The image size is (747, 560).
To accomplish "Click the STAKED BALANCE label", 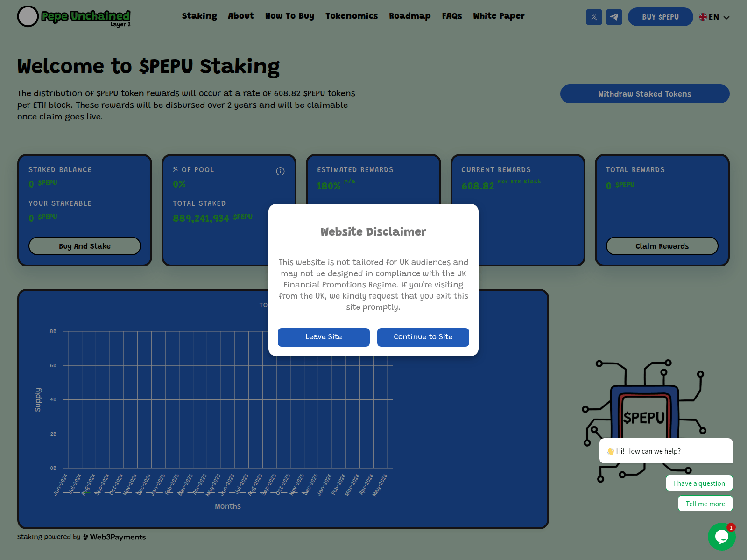I will click(60, 170).
